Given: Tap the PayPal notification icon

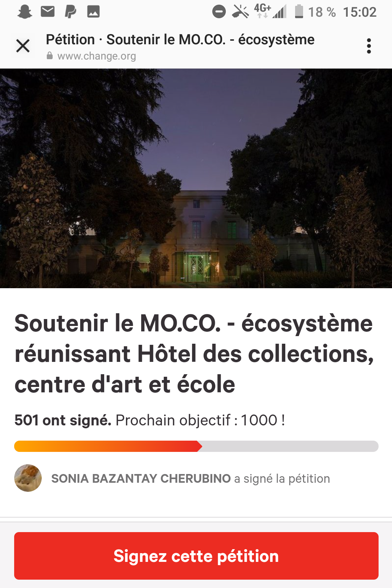Looking at the screenshot, I should point(70,12).
